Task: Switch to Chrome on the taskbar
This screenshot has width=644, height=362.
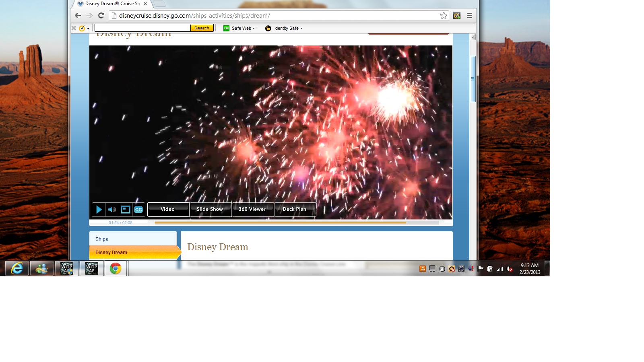Action: point(116,268)
